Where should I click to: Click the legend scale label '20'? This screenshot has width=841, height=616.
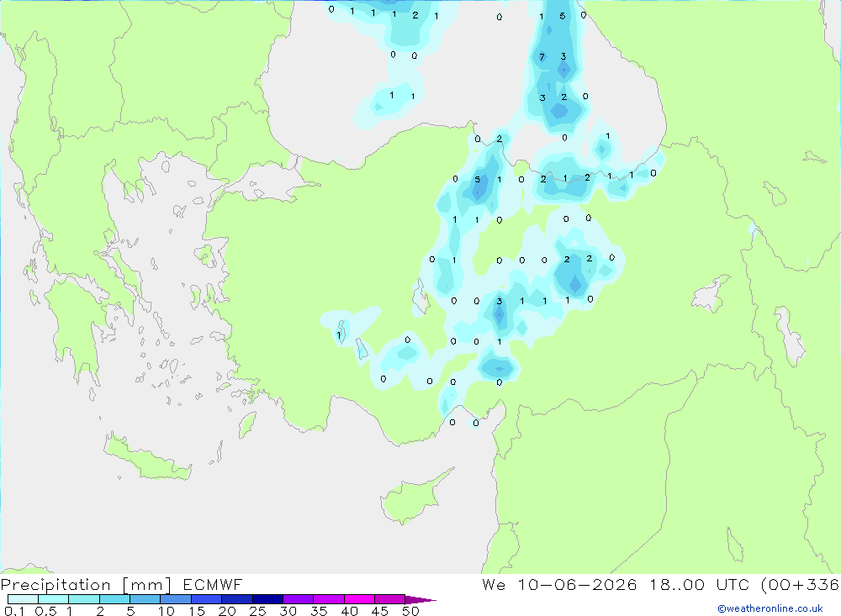pos(227,611)
